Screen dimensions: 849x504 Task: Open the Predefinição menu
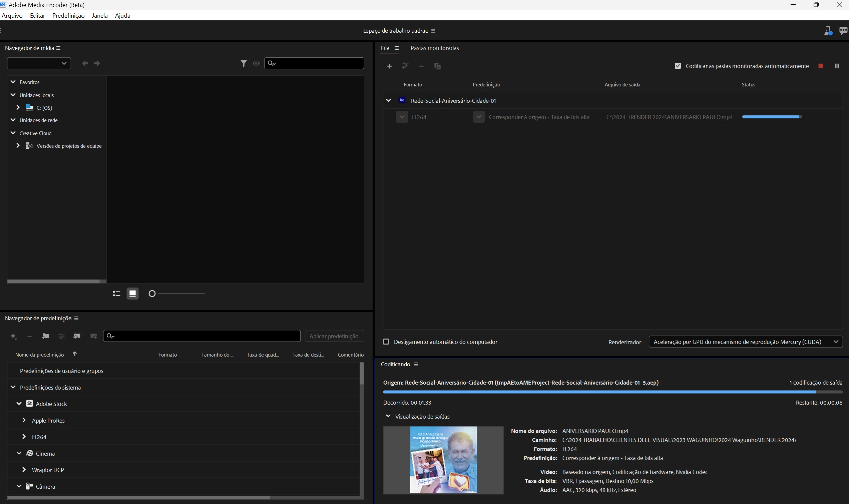click(68, 16)
